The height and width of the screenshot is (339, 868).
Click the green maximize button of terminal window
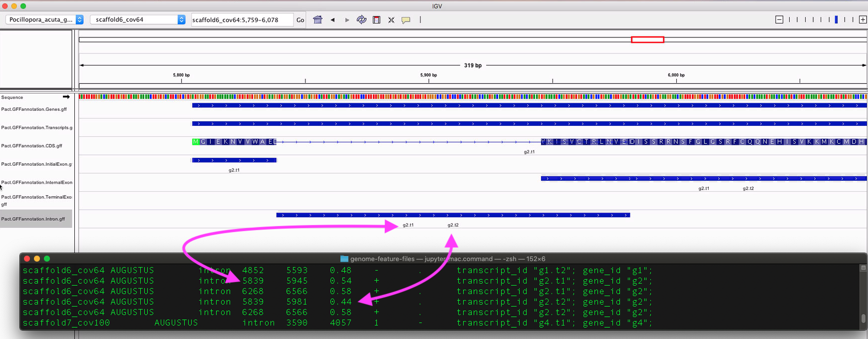[x=47, y=259]
